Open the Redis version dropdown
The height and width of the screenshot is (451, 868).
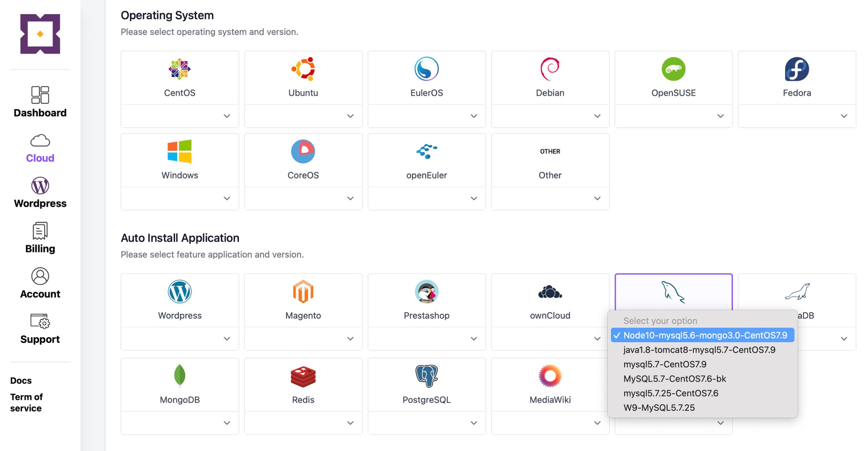(x=303, y=423)
